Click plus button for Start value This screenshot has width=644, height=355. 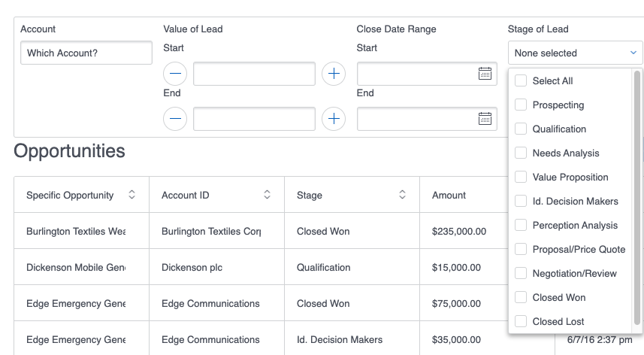(x=334, y=74)
